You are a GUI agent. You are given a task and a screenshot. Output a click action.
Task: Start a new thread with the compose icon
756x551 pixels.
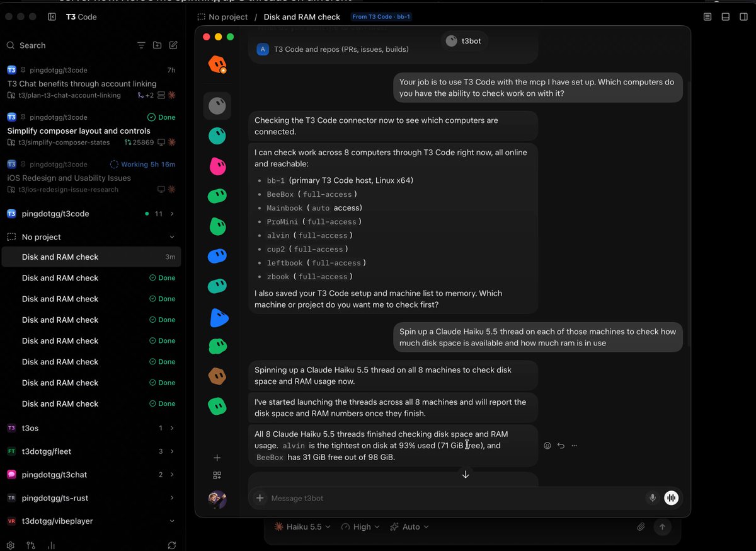pos(173,45)
